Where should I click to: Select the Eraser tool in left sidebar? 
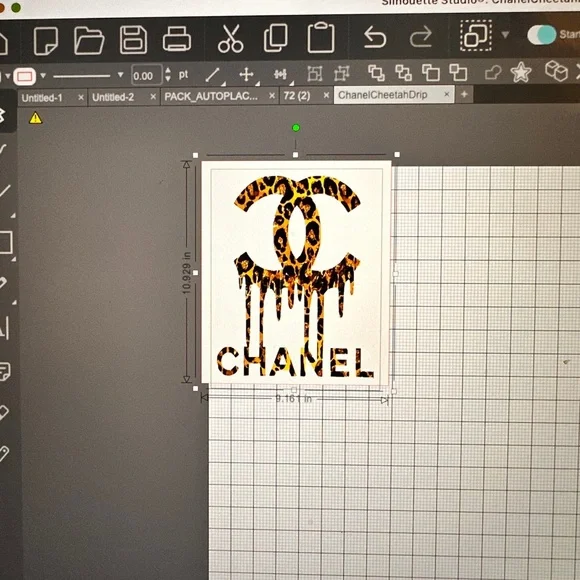pyautogui.click(x=3, y=412)
